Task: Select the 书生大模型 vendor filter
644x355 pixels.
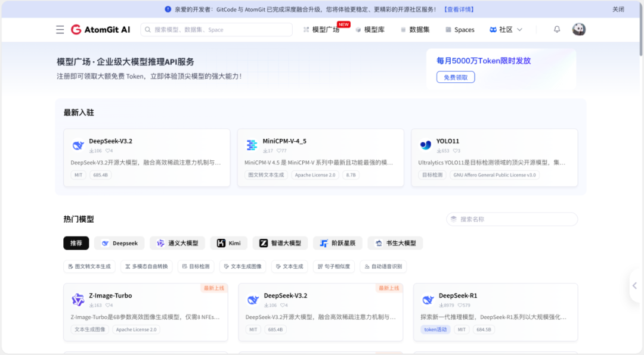Action: point(395,243)
